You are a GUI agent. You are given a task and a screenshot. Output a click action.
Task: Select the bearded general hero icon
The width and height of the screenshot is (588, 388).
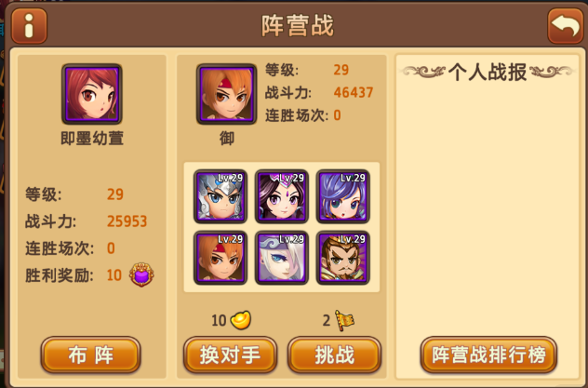click(x=342, y=258)
